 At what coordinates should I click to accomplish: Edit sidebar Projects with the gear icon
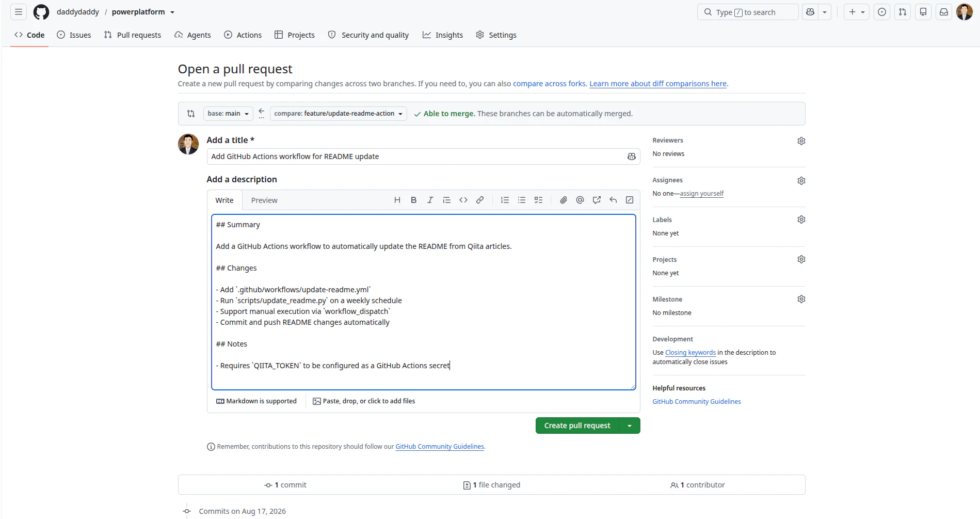[x=801, y=259]
